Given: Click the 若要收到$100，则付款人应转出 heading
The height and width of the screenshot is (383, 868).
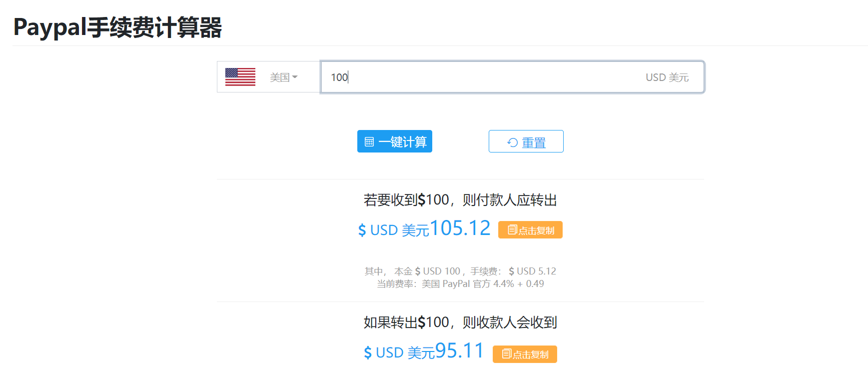Looking at the screenshot, I should [460, 200].
